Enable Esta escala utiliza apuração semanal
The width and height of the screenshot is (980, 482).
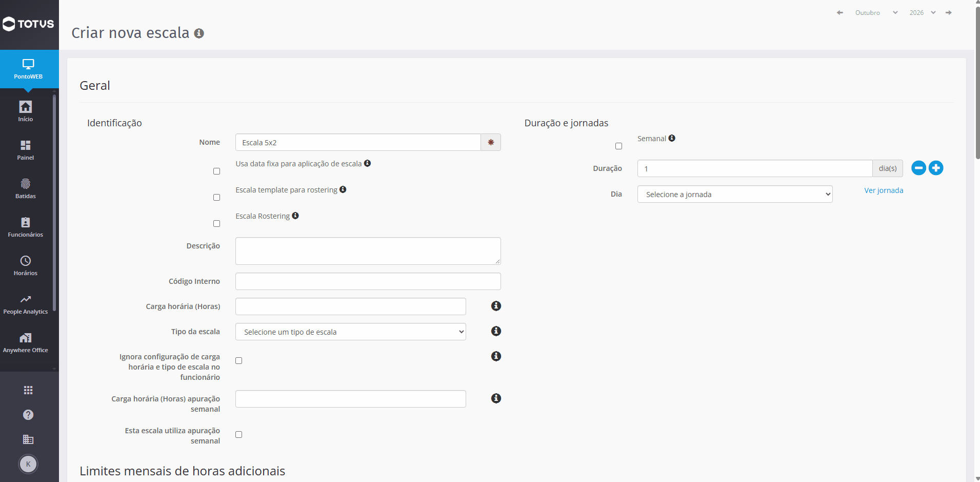[x=238, y=435]
